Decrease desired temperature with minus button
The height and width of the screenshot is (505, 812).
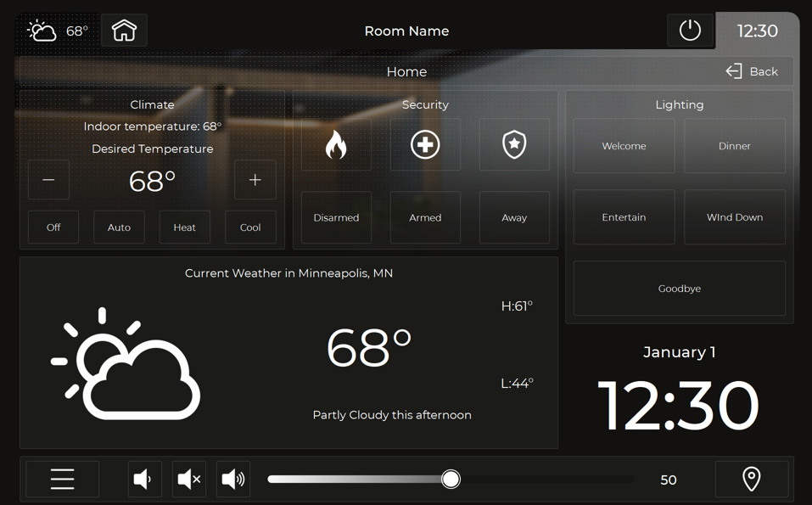click(x=48, y=180)
